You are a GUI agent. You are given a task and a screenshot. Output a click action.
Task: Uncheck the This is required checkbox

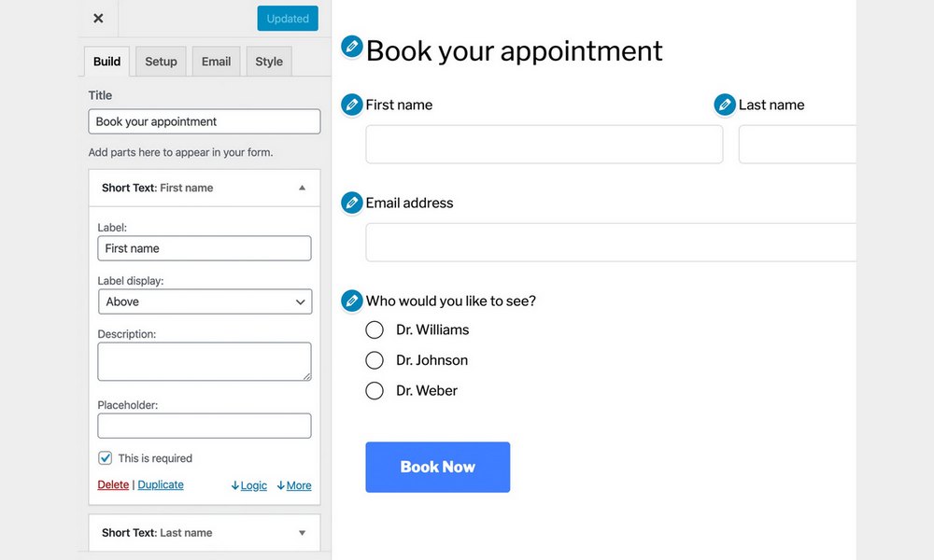[105, 458]
